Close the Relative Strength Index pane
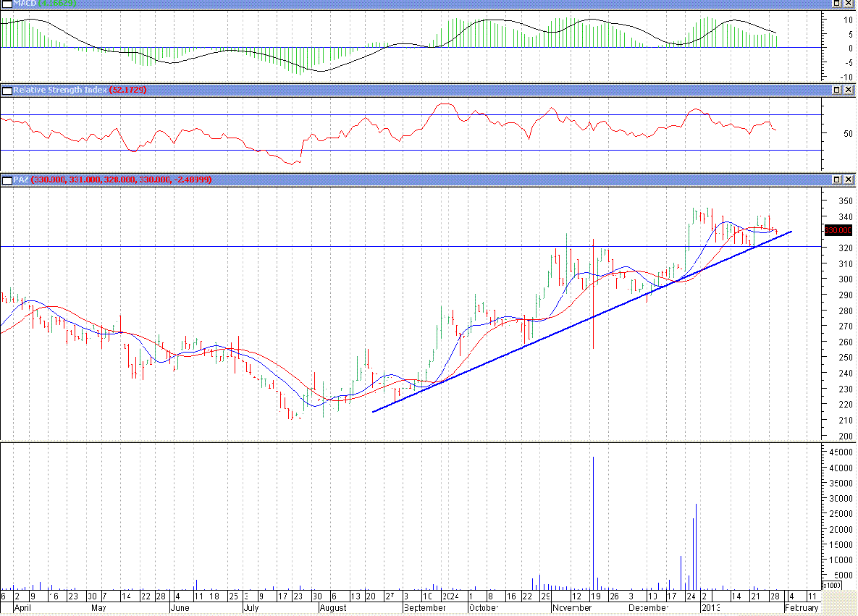 (848, 90)
